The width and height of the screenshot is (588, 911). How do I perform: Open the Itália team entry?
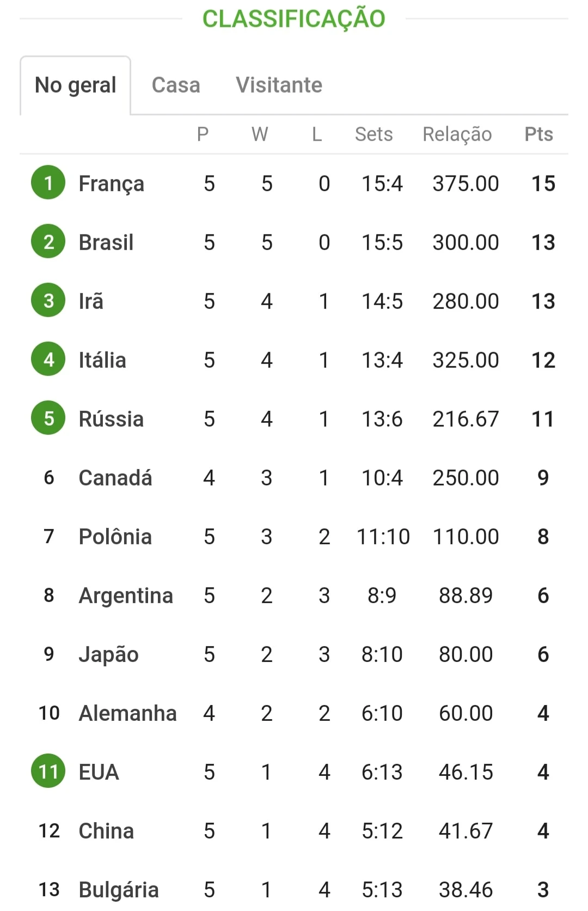click(294, 360)
